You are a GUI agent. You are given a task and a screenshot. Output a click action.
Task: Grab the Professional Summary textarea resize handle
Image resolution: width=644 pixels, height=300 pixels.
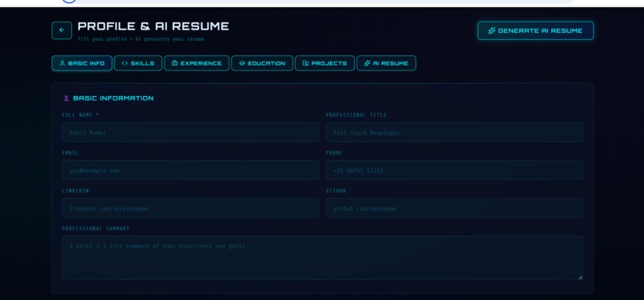(x=580, y=278)
